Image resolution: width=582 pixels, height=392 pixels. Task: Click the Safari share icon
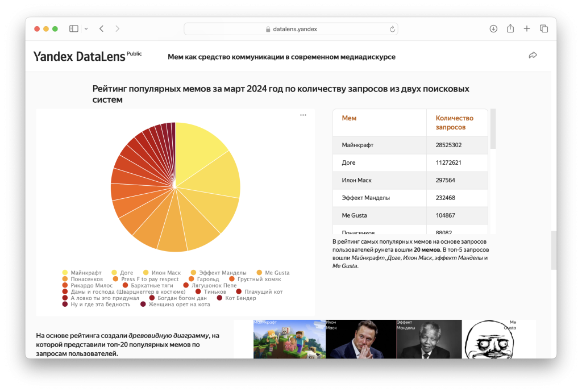tap(510, 28)
